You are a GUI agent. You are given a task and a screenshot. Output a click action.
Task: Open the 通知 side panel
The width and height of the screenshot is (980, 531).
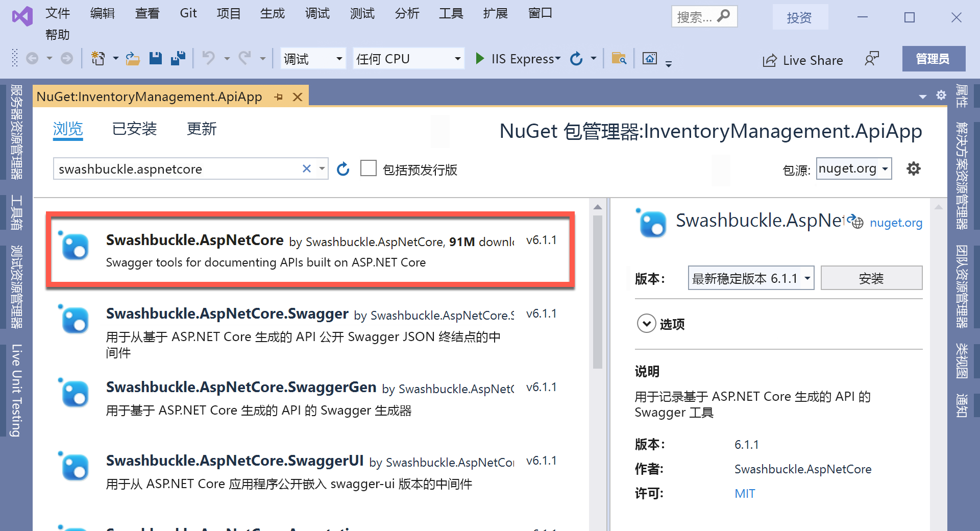point(963,405)
